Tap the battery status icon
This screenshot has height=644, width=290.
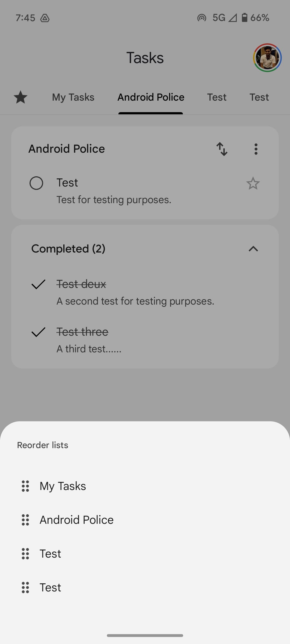point(244,18)
